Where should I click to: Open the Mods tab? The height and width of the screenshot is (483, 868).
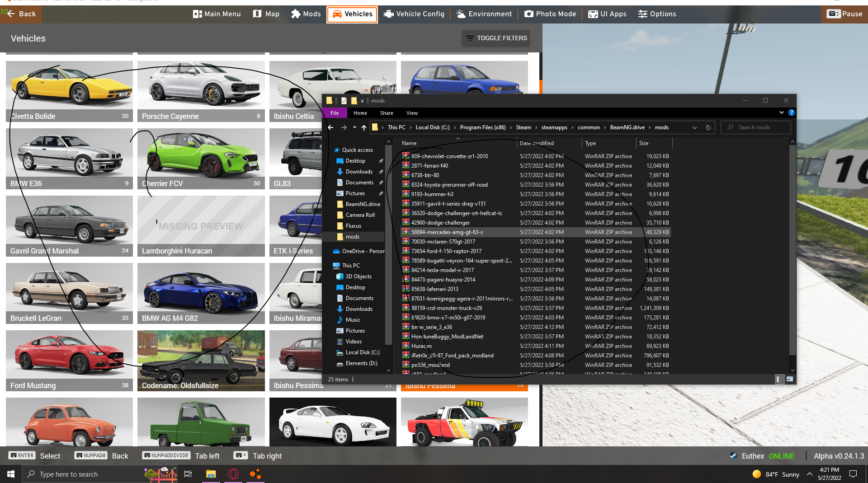306,14
